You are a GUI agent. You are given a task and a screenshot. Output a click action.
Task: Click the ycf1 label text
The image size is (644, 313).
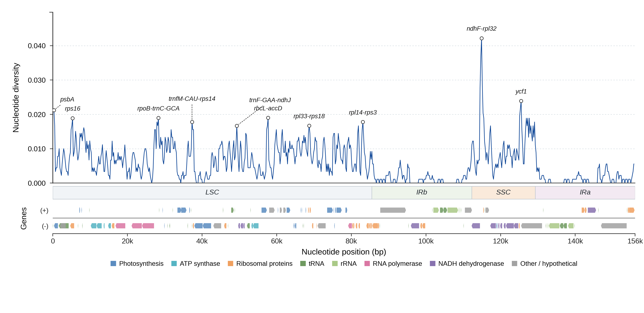coord(521,91)
